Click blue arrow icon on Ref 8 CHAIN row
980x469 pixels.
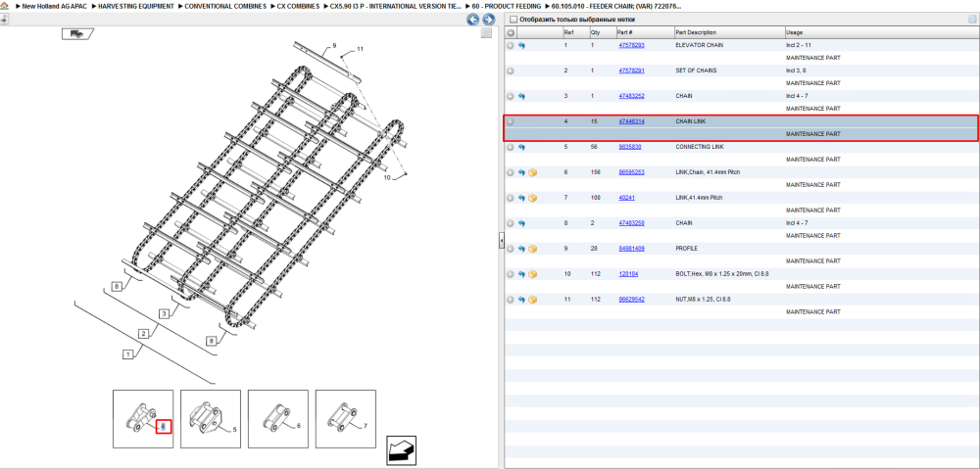click(x=522, y=223)
